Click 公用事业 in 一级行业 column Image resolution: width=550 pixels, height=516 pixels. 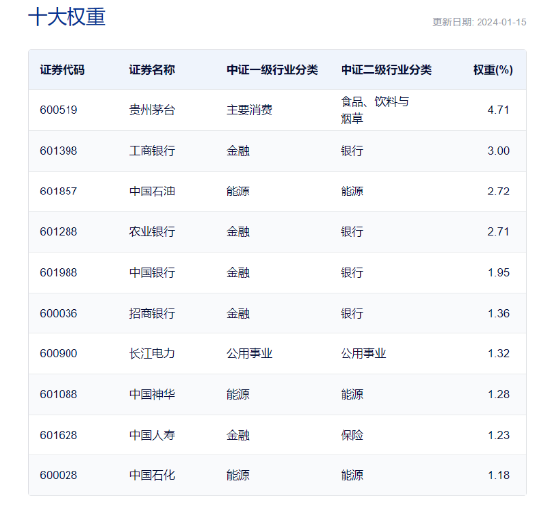(249, 353)
